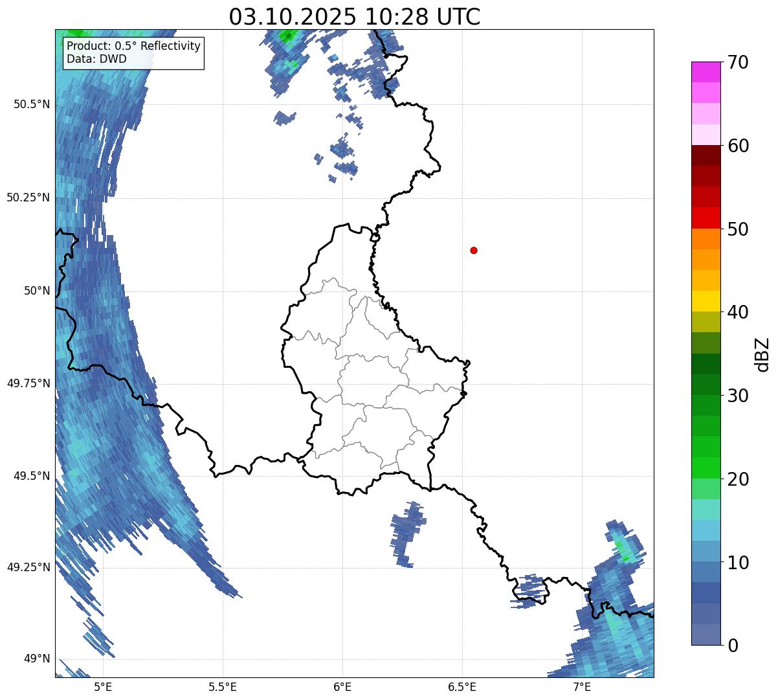Click the "Product: 0.5° Reflectivity" label
The image size is (778, 700).
134,47
